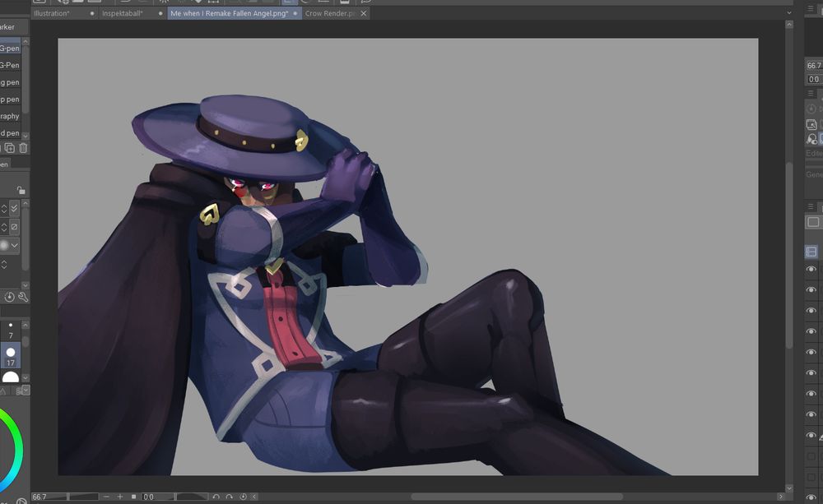Click tool property panel scroll-up arrow
823x504 pixels.
pyautogui.click(x=26, y=203)
